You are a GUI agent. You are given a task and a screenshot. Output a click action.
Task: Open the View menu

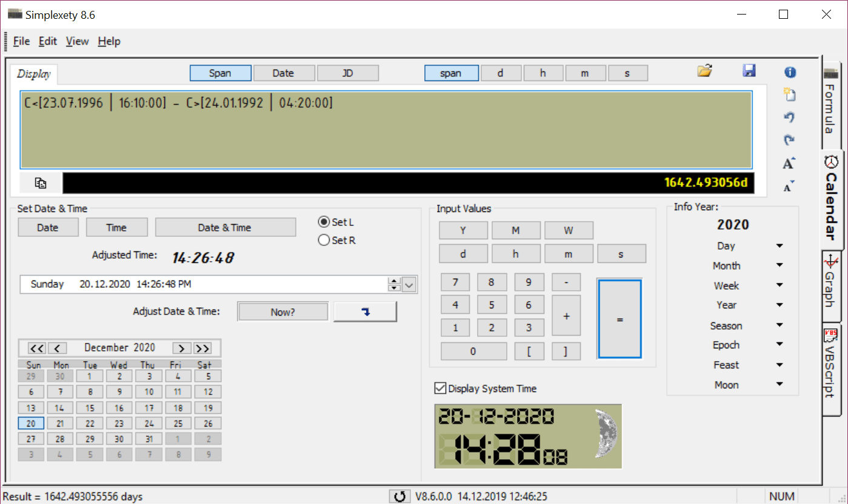click(78, 41)
